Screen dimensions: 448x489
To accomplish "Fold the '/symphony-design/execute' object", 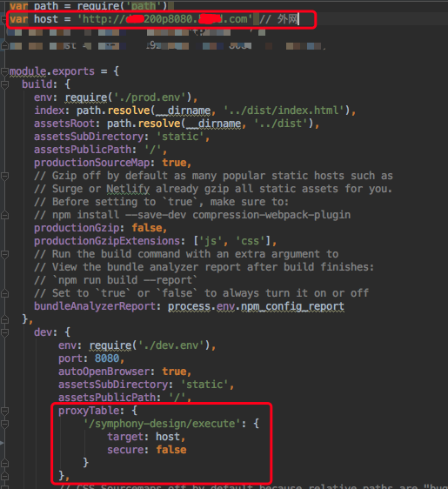I will 4,424.
